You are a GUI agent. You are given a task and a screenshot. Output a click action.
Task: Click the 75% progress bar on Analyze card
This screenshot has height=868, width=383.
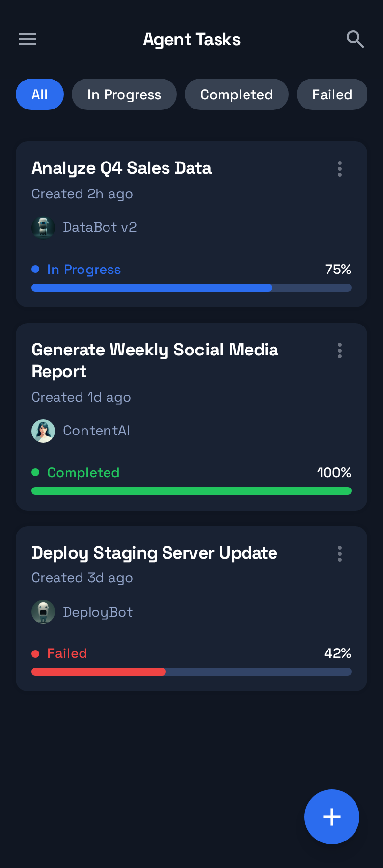(x=191, y=288)
